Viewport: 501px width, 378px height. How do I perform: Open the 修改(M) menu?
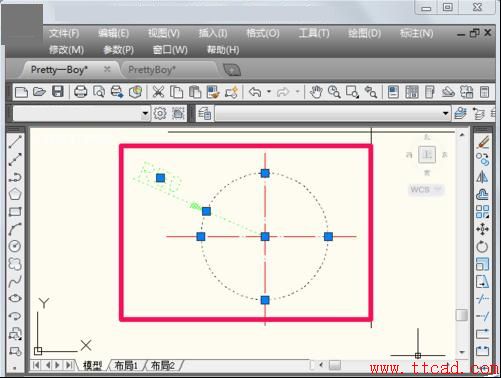point(66,50)
